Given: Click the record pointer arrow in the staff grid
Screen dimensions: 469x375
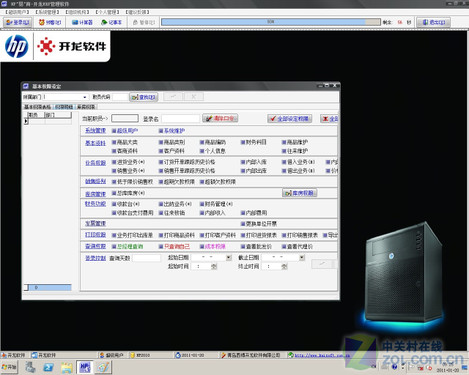Looking at the screenshot, I should point(26,121).
